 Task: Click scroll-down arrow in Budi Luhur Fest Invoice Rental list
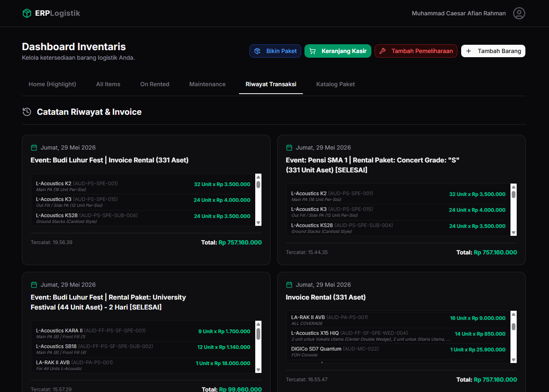(258, 223)
